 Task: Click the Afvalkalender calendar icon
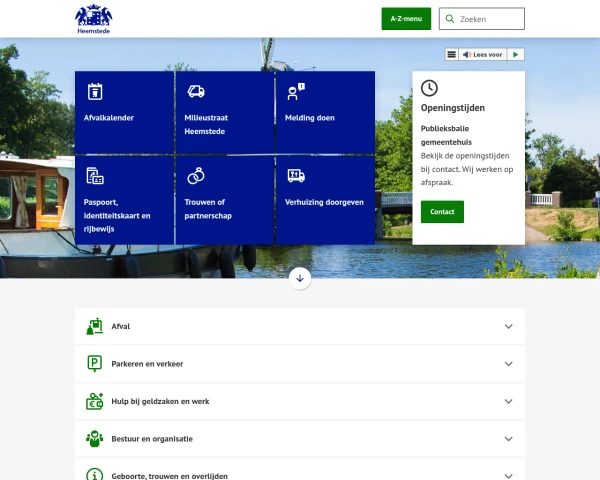coord(95,91)
